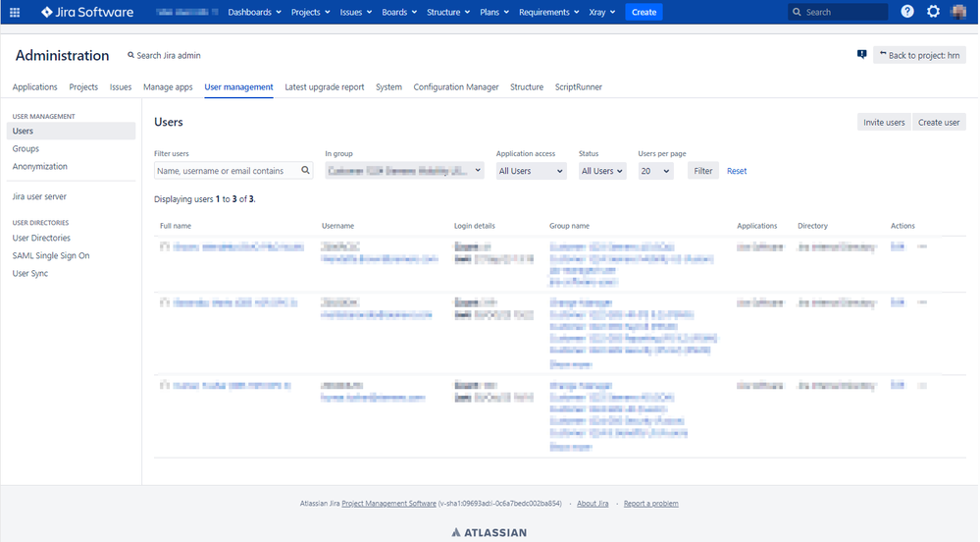Viewport: 980px width, 542px height.
Task: Open Anonymization in the sidebar
Action: coord(40,166)
